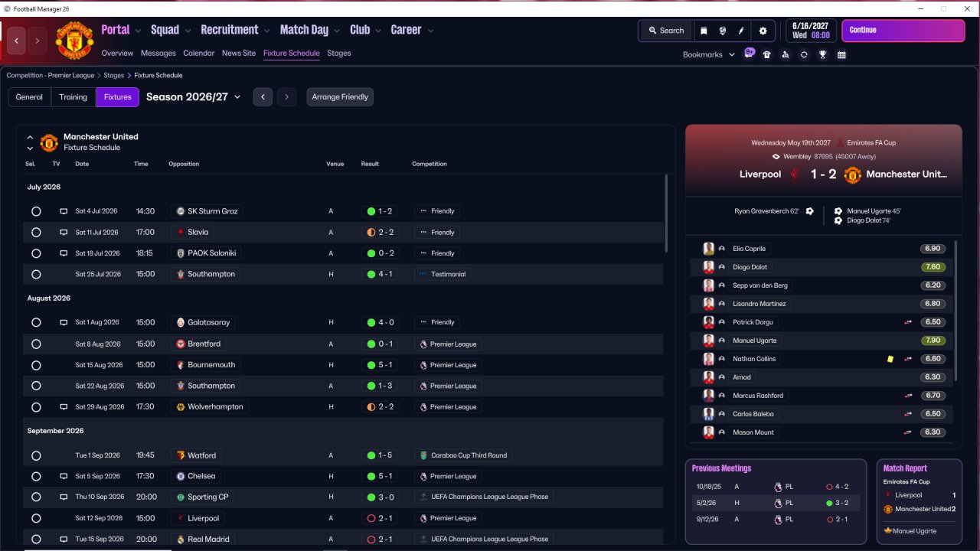
Task: Click the Continue button
Action: tap(903, 31)
